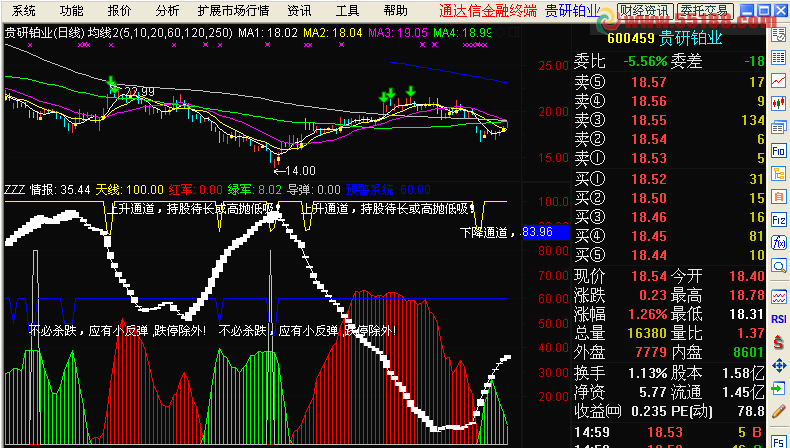Click the diamond icon in chart header
The image size is (790, 448).
click(x=500, y=33)
